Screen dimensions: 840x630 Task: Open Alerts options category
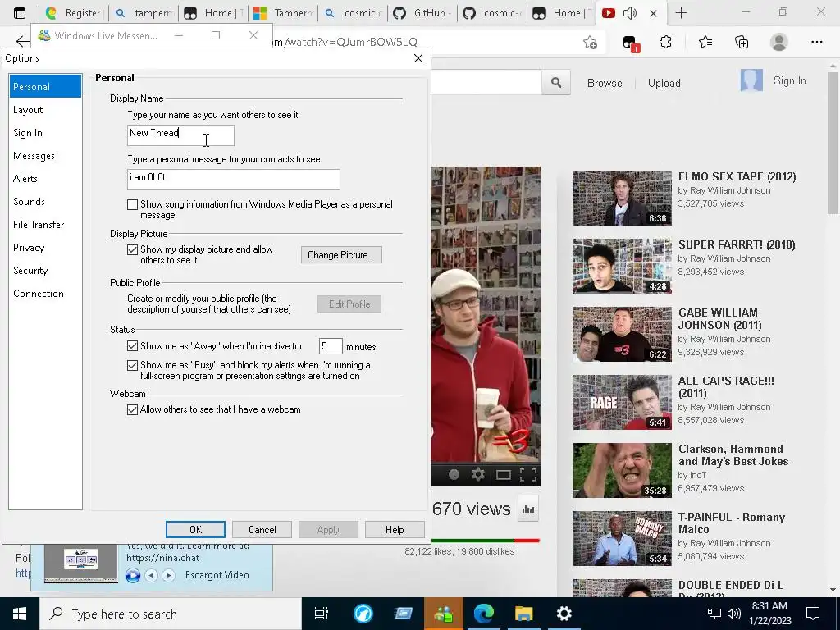25,179
